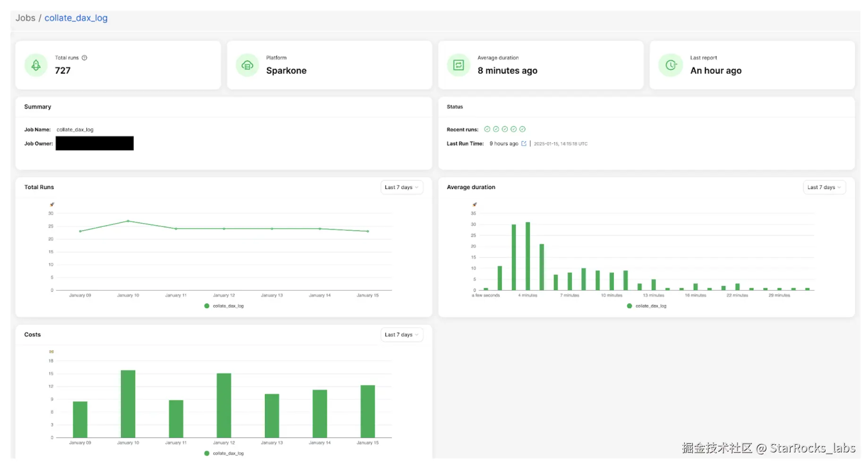
Task: Click the January 15 point on Total Runs line
Action: coord(368,231)
